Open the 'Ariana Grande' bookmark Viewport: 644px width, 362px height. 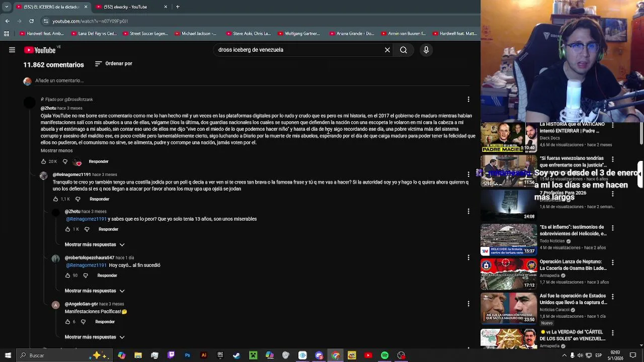352,34
